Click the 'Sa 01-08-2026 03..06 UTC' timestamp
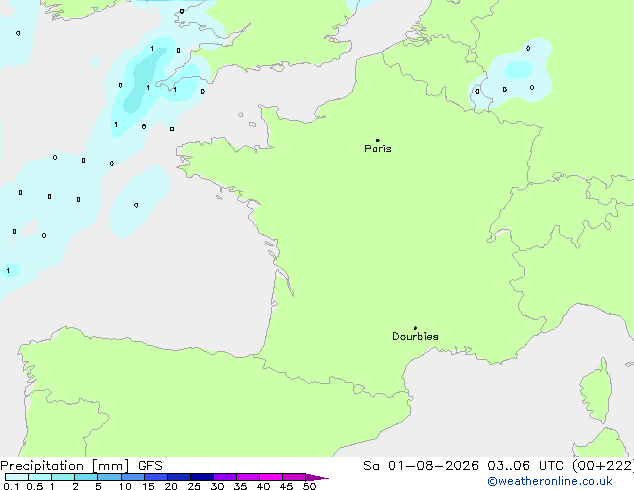Viewport: 634px width, 490px height. pyautogui.click(x=463, y=466)
